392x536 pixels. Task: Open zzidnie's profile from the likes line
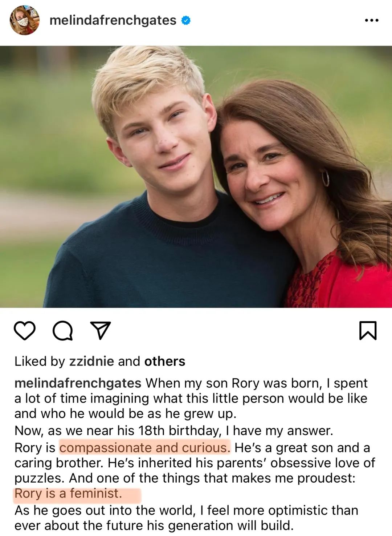91,361
